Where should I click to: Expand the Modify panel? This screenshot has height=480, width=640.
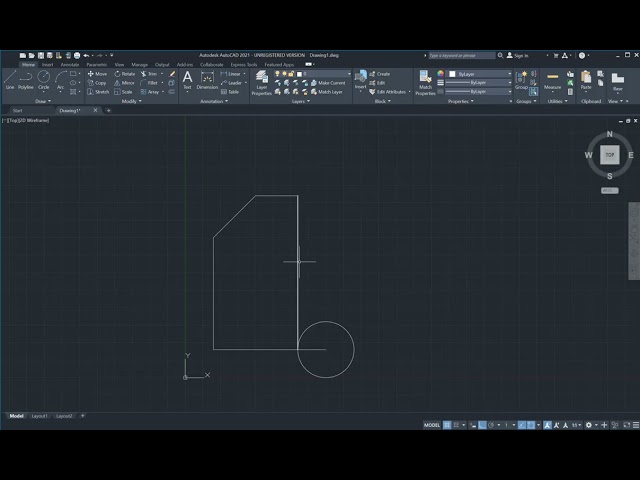click(x=131, y=101)
